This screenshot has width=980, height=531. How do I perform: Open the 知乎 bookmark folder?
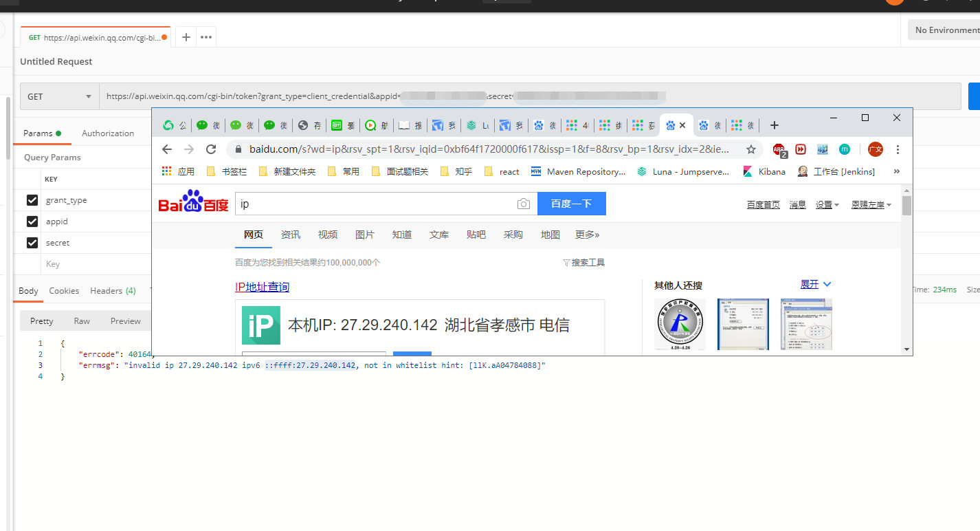point(456,171)
